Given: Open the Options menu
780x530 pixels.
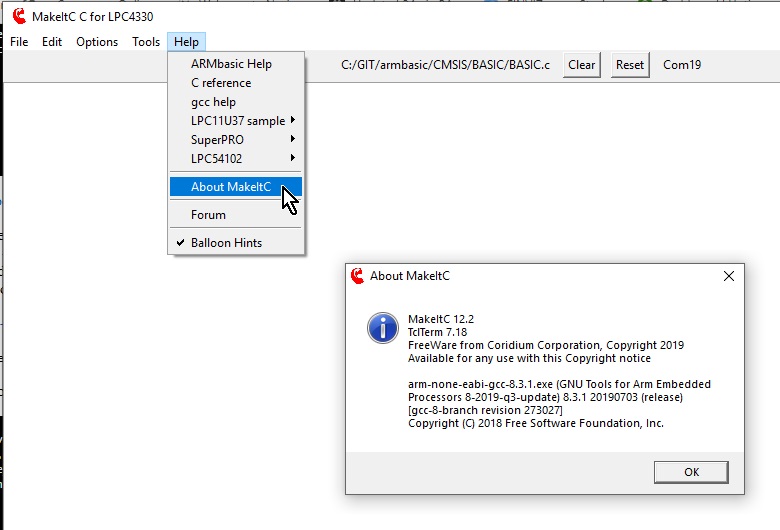Looking at the screenshot, I should (x=97, y=42).
